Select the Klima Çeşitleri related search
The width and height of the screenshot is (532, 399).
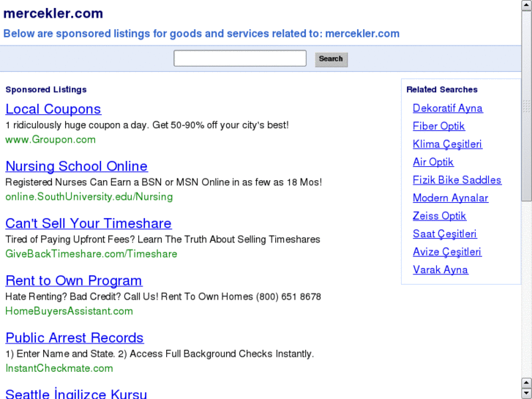click(448, 144)
